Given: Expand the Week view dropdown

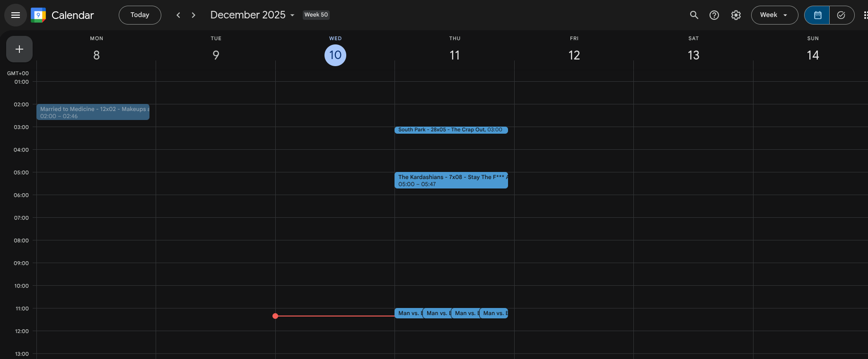Looking at the screenshot, I should click(774, 15).
